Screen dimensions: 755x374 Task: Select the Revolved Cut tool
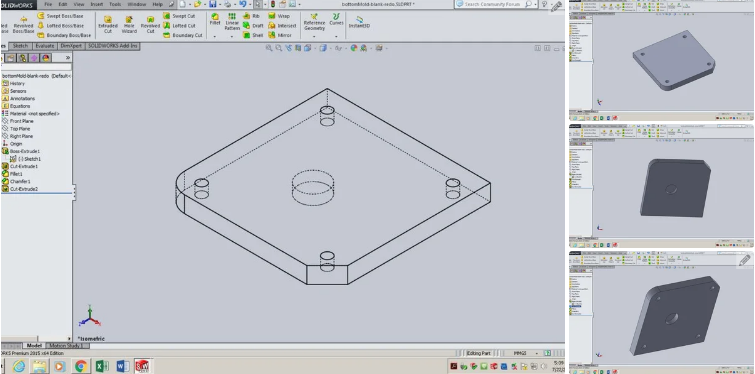pos(150,25)
